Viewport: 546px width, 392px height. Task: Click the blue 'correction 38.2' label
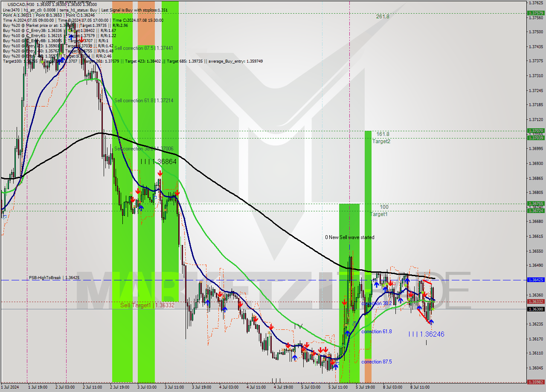(x=377, y=303)
